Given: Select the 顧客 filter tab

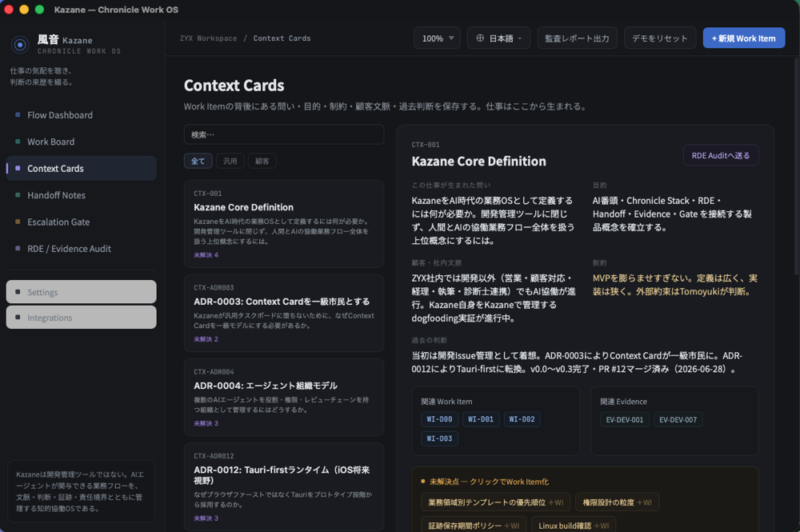Looking at the screenshot, I should coord(262,161).
